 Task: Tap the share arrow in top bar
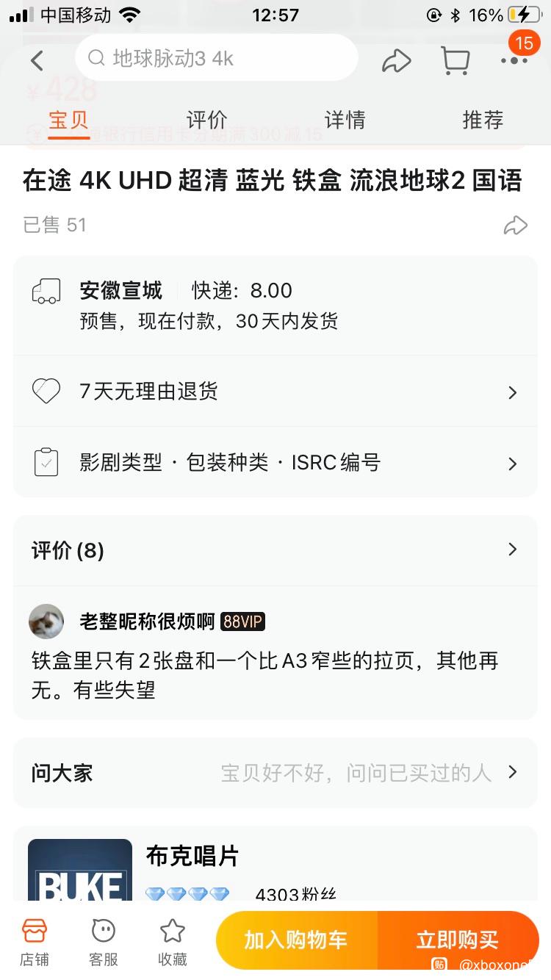tap(396, 60)
